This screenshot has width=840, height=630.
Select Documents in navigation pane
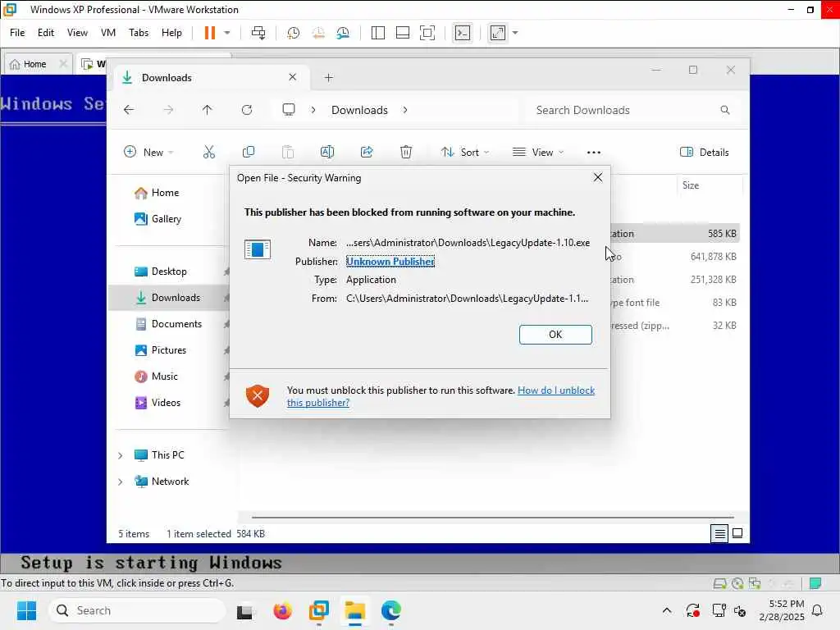[x=176, y=323]
